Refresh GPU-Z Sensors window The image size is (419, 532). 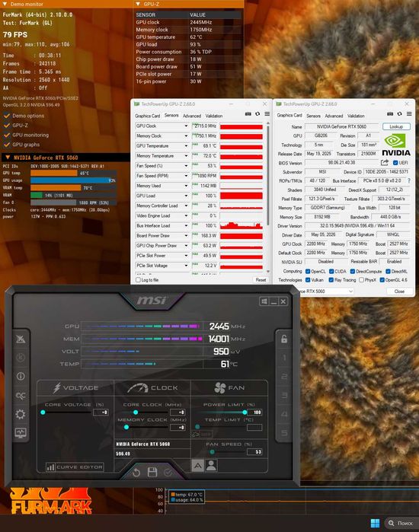(257, 114)
